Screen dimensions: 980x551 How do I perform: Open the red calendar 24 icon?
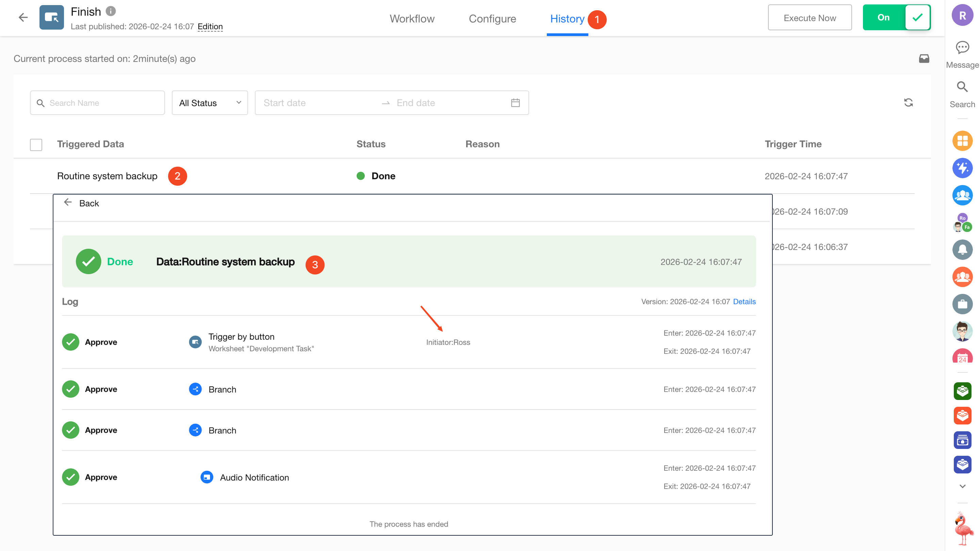[x=962, y=357]
